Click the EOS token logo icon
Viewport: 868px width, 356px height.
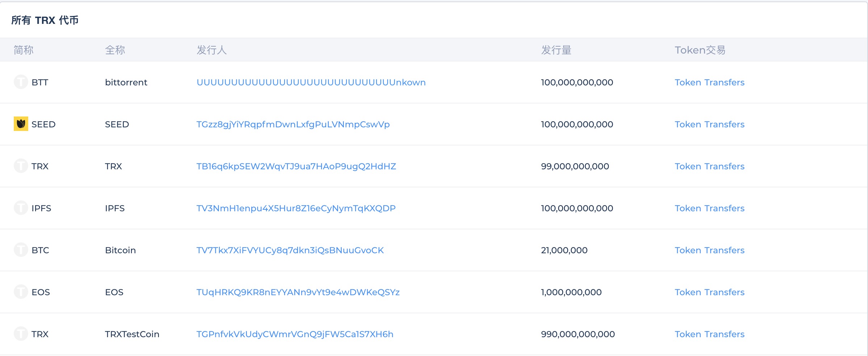point(21,292)
